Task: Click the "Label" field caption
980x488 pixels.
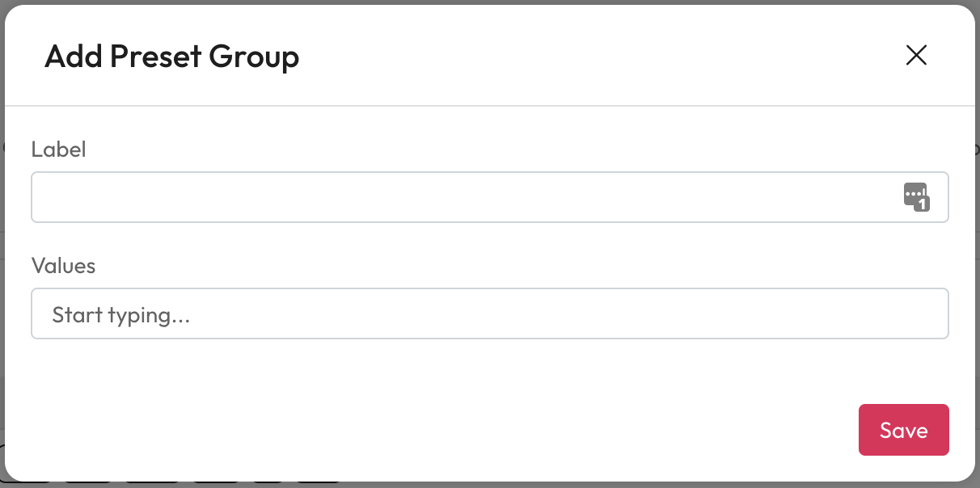Action: point(58,149)
